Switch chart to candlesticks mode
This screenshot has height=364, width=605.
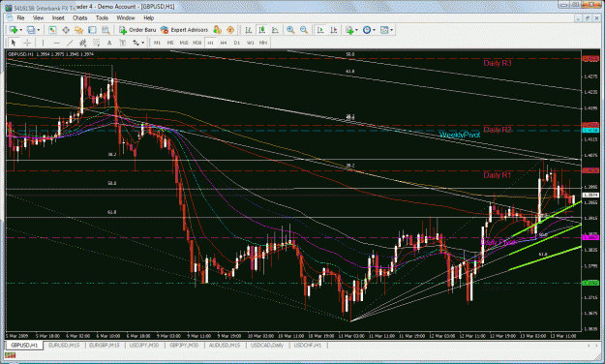coord(262,30)
